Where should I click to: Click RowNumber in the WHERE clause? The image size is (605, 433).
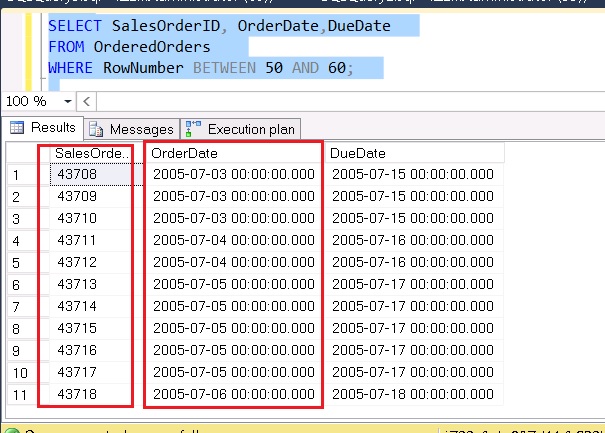click(143, 68)
